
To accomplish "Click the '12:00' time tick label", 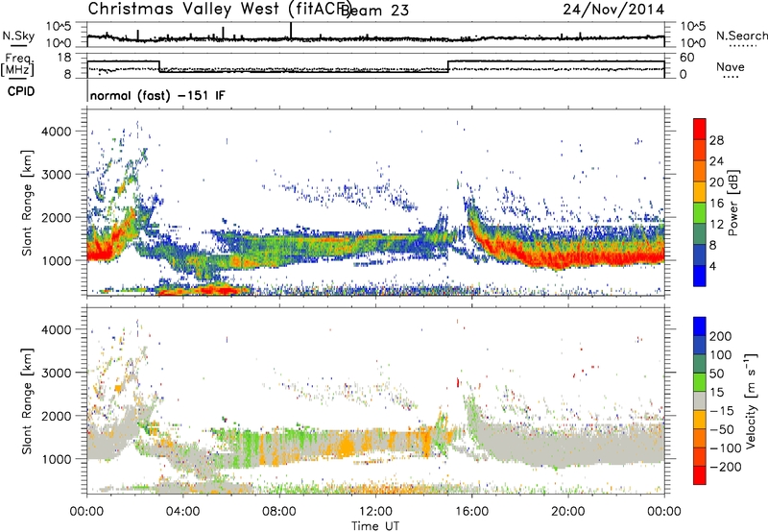I will tap(375, 512).
